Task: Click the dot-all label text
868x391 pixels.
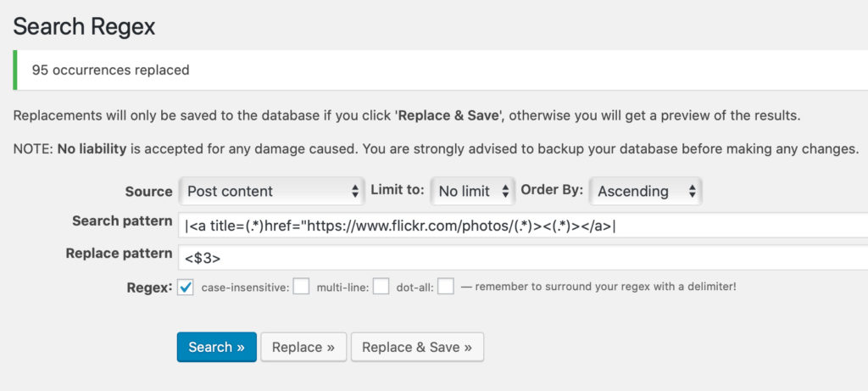Action: pos(414,288)
